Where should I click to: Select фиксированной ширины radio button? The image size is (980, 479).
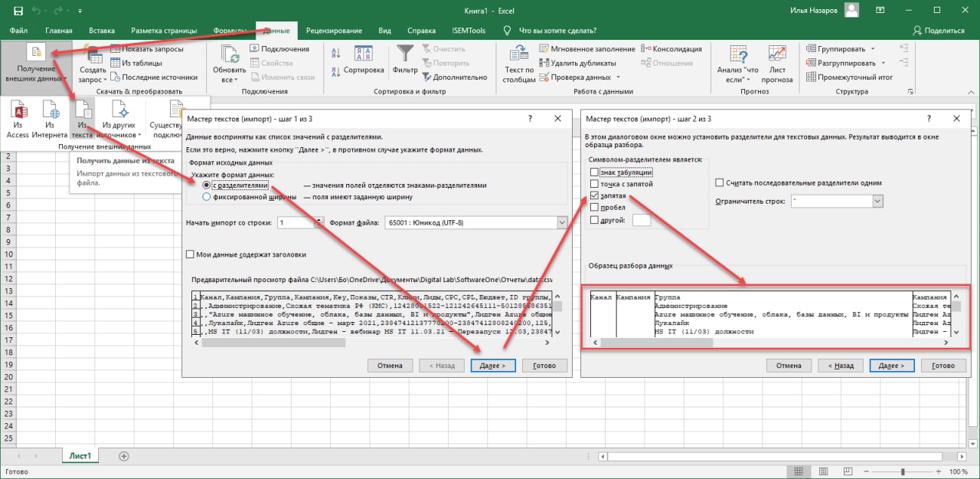(207, 197)
